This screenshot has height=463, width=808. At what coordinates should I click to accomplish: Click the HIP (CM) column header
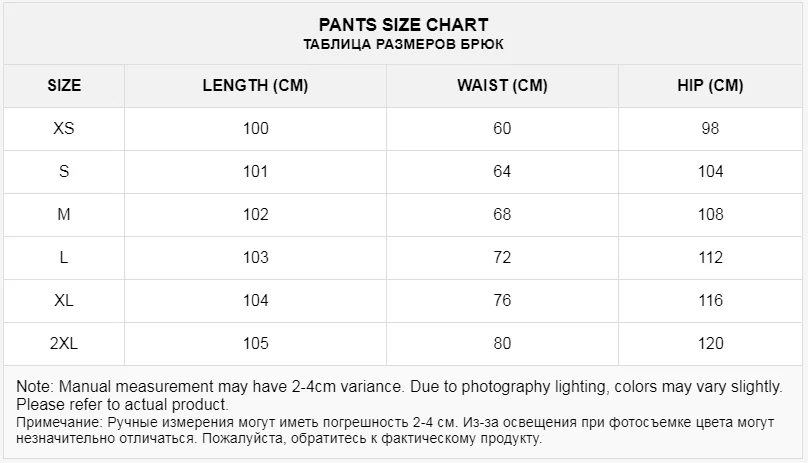pyautogui.click(x=710, y=85)
